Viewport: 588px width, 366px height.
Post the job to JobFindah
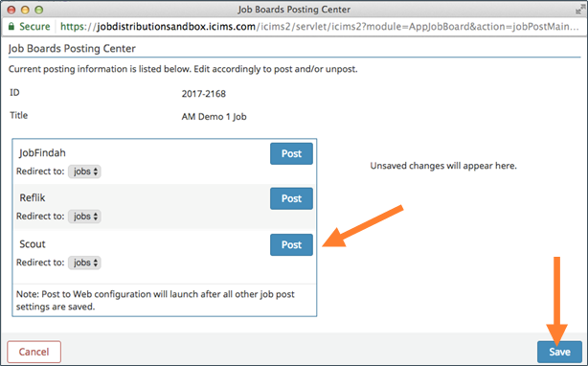pyautogui.click(x=291, y=153)
